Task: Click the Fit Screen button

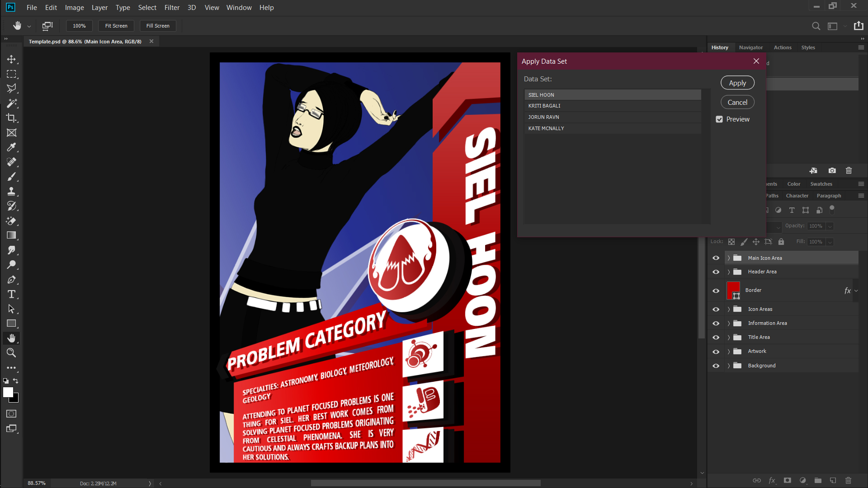Action: point(116,26)
